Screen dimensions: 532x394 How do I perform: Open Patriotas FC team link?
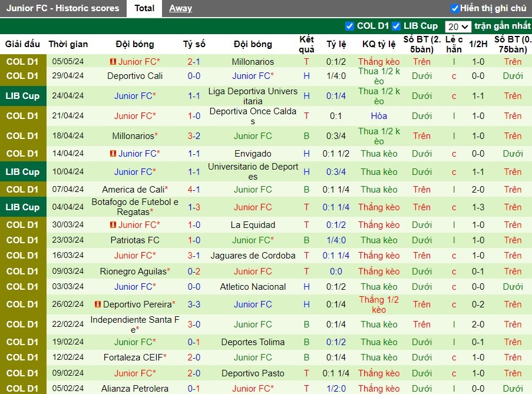tap(135, 240)
